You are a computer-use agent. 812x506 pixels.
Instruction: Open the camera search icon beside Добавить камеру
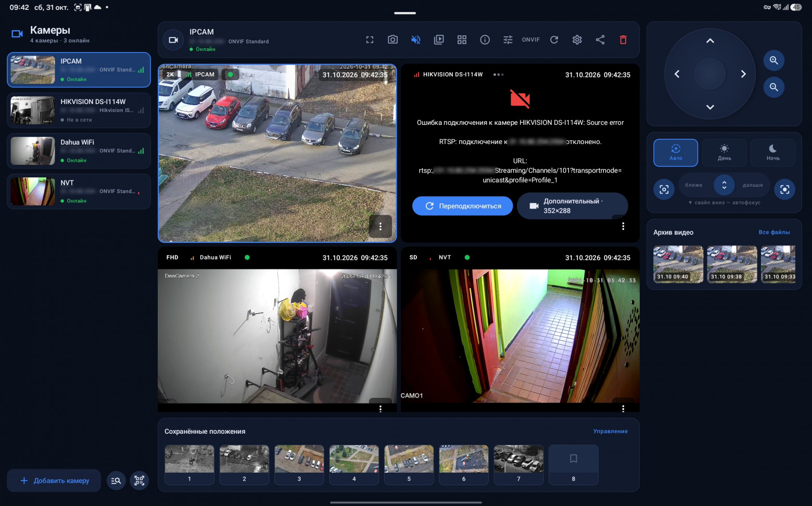point(116,481)
